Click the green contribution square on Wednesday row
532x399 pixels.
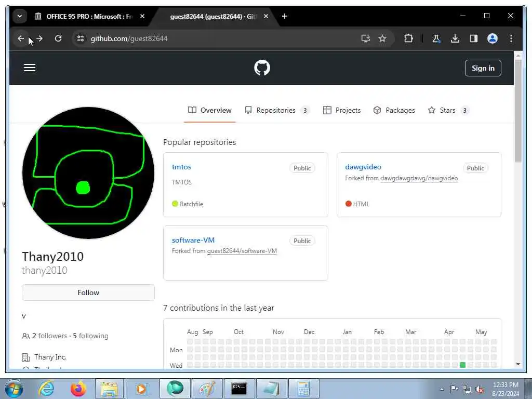click(462, 365)
